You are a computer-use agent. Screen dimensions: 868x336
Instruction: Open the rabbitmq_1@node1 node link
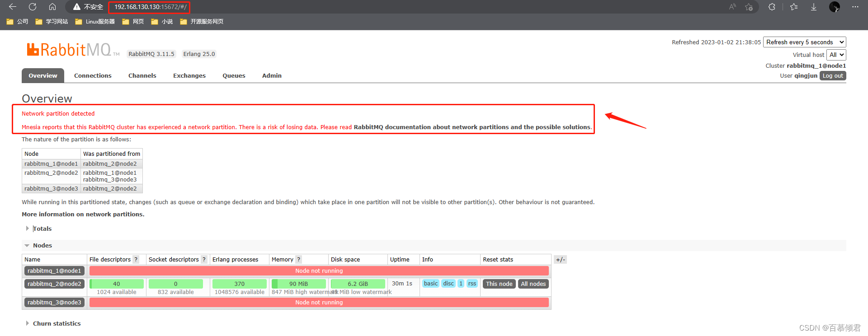point(54,271)
